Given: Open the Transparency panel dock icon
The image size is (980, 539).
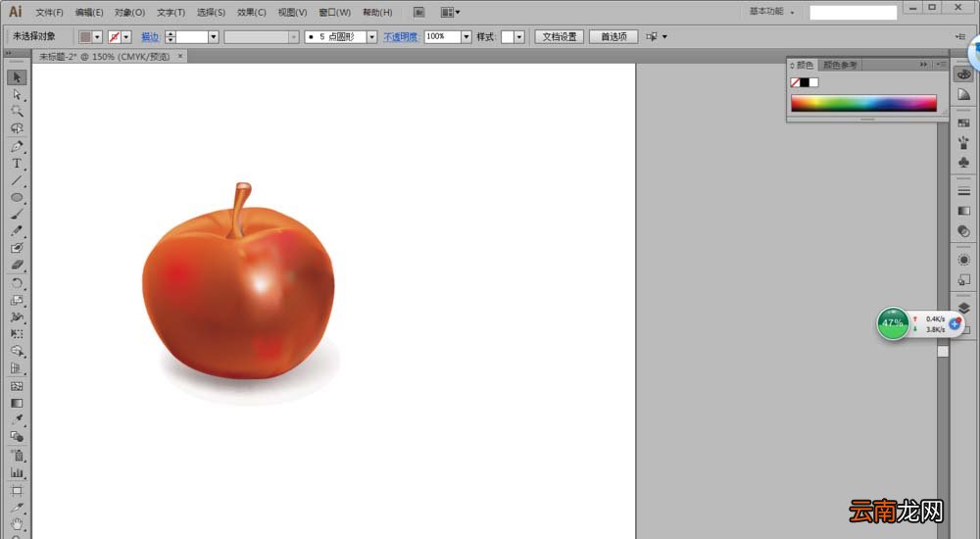Looking at the screenshot, I should [x=963, y=230].
